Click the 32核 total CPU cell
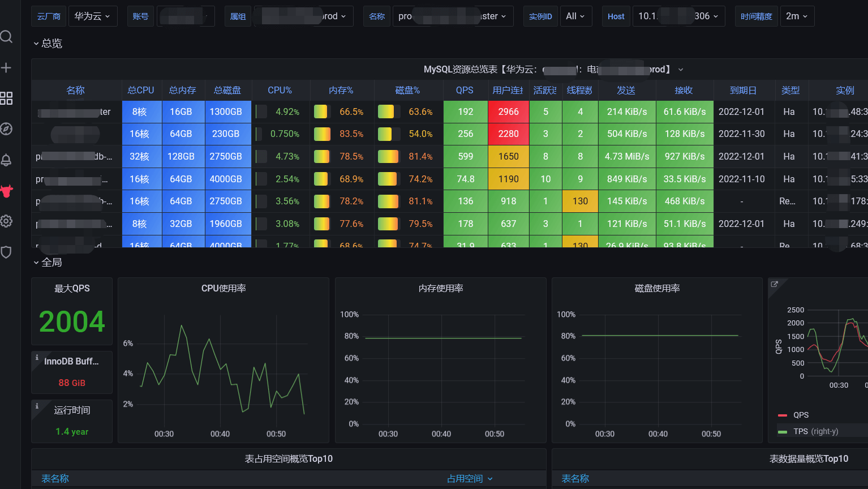Image resolution: width=868 pixels, height=489 pixels. [142, 157]
